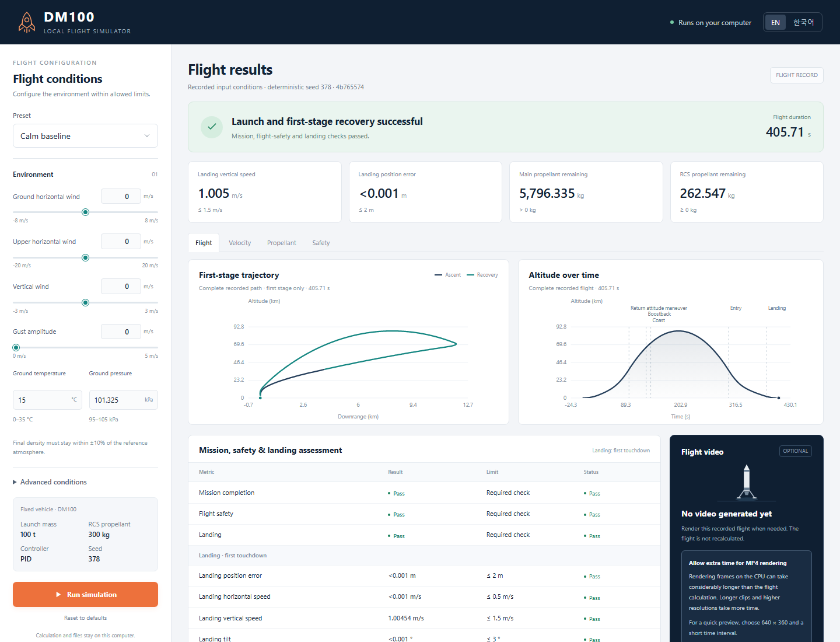Click the DM100 rocket logo icon

click(x=26, y=22)
